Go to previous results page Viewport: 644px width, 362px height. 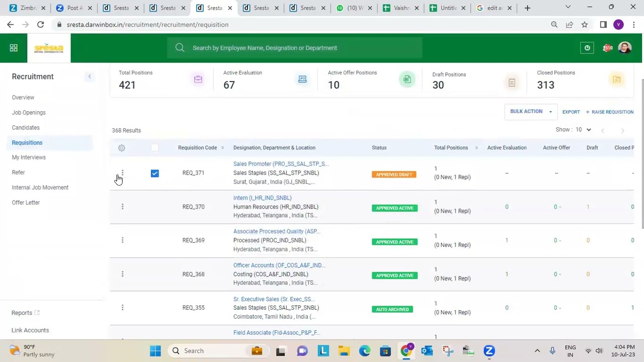click(602, 130)
